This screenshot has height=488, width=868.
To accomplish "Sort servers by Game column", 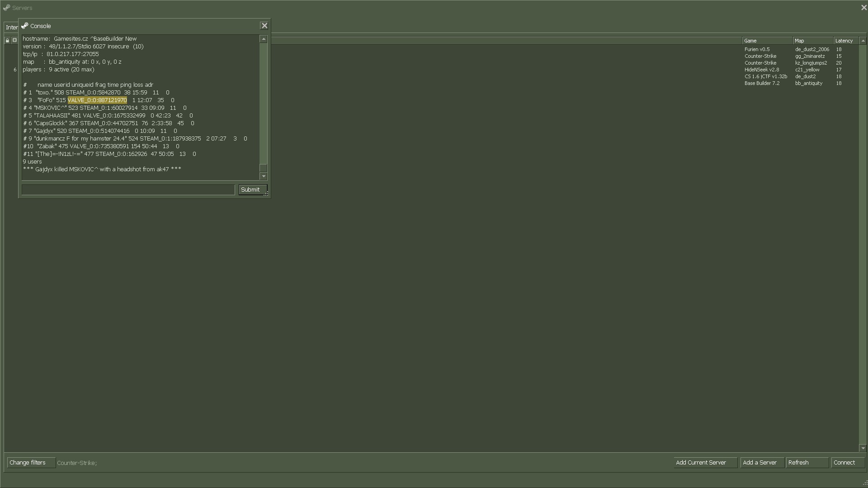I will (x=767, y=41).
